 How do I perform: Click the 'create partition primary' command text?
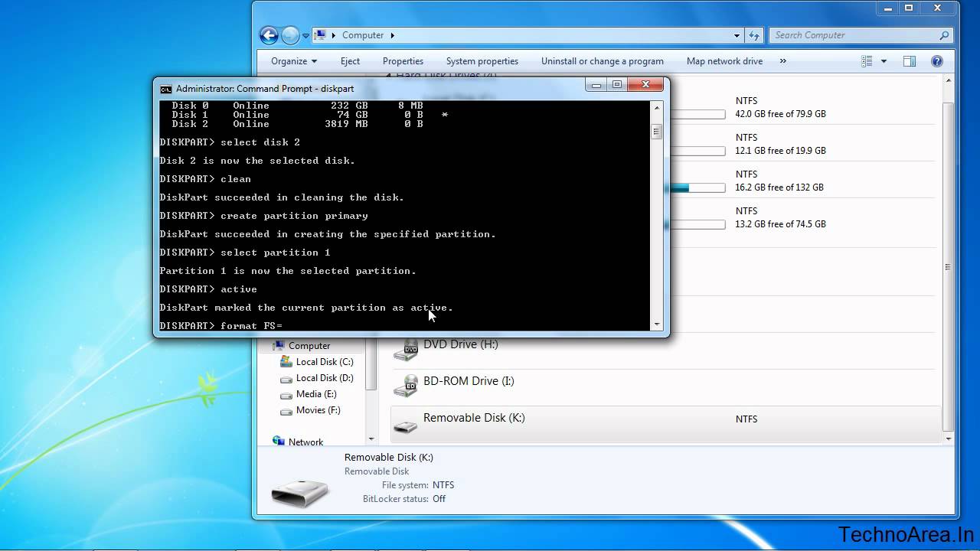[294, 216]
